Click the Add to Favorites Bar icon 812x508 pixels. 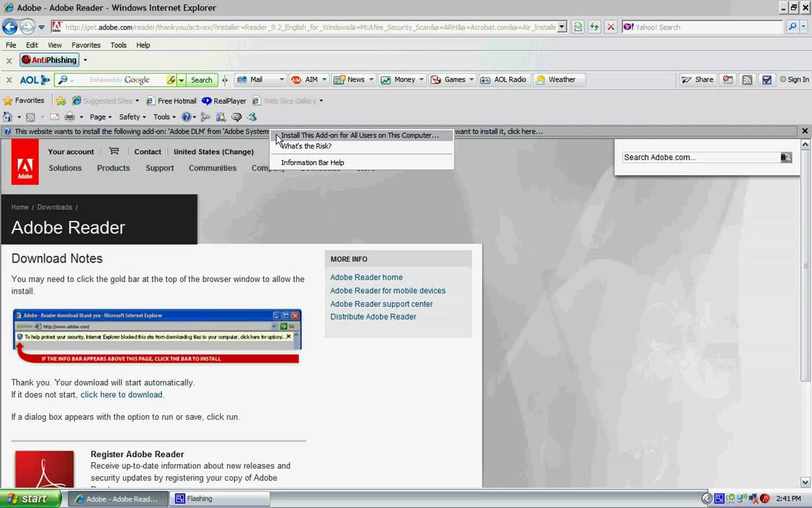click(61, 101)
